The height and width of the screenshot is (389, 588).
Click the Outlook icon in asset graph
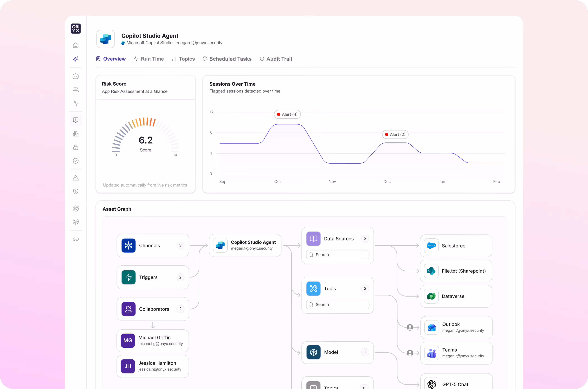[432, 328]
